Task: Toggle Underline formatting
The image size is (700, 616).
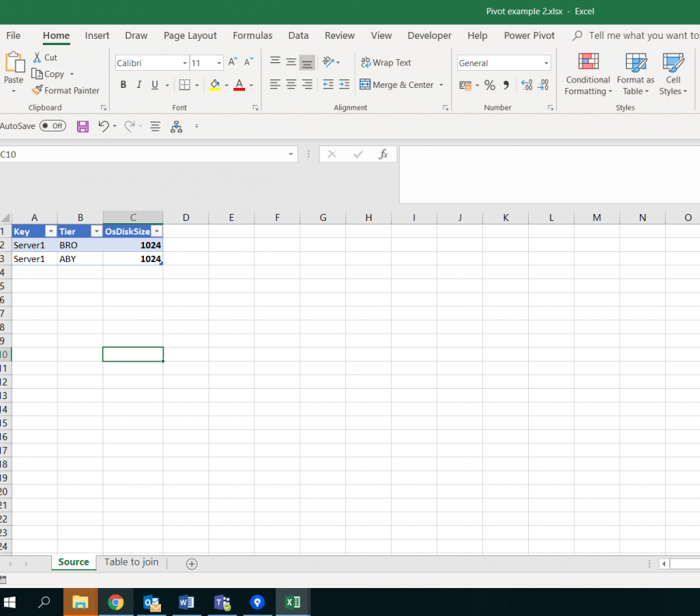Action: tap(155, 85)
